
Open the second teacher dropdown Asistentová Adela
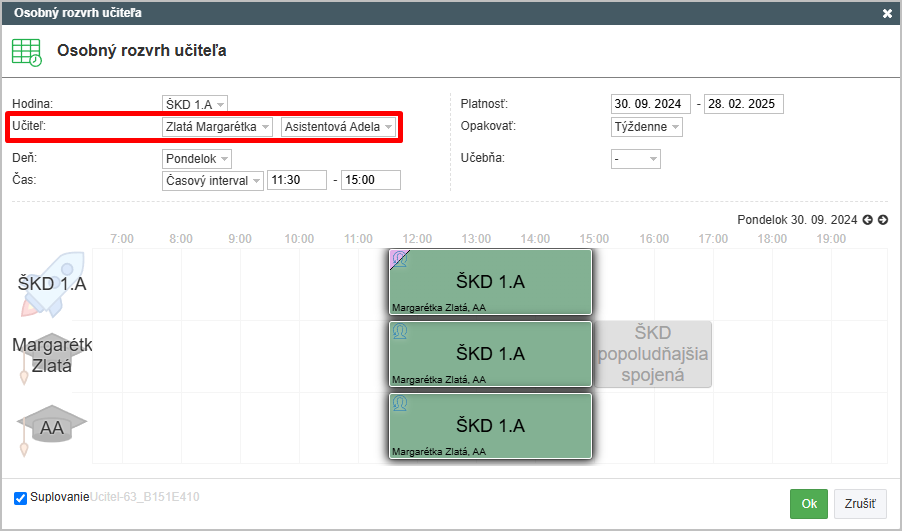coord(338,127)
